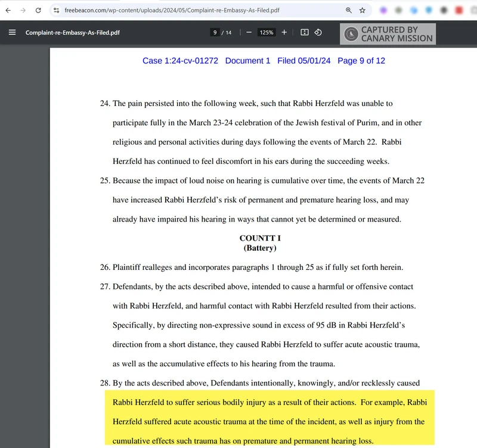477x448 pixels.
Task: Open the PDF sidebar hamburger menu
Action: coord(12,32)
